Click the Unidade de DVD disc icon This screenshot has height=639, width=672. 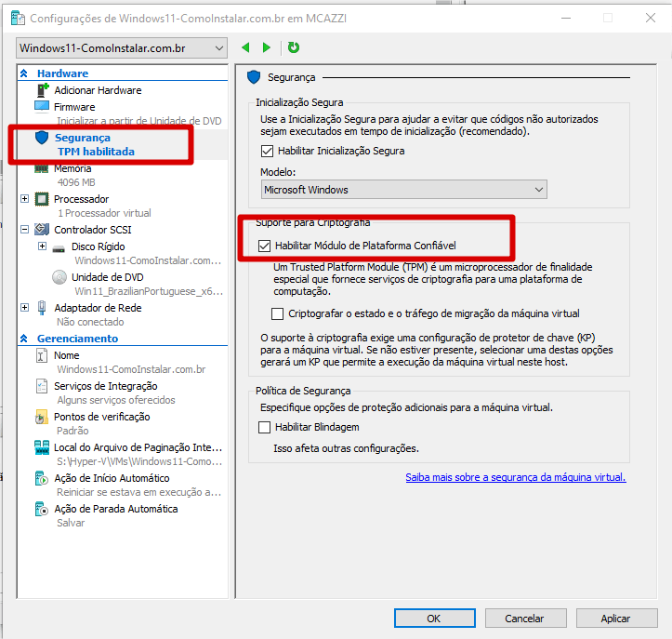click(59, 277)
